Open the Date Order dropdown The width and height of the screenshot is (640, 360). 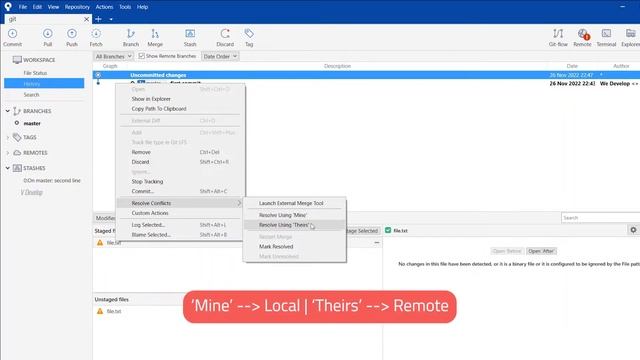tap(220, 56)
